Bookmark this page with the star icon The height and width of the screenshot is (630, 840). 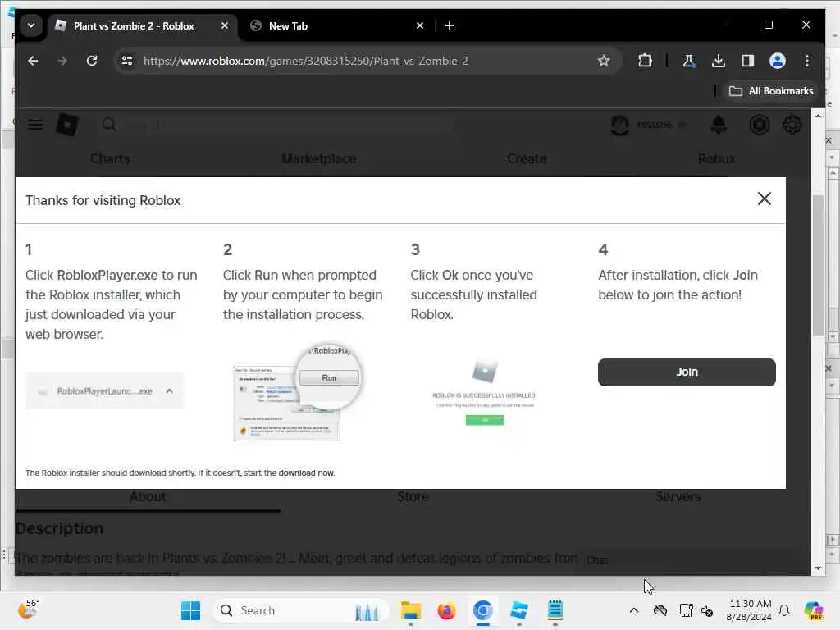click(604, 61)
